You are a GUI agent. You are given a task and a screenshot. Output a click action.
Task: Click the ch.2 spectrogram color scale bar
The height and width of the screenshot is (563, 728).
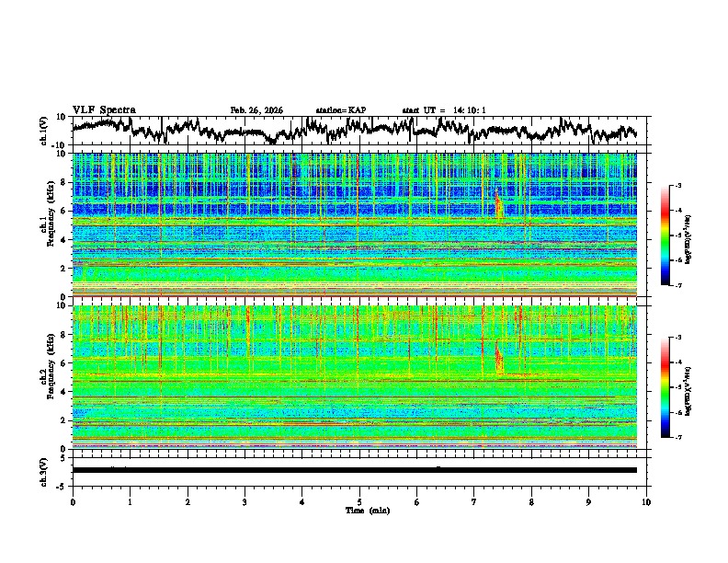665,387
